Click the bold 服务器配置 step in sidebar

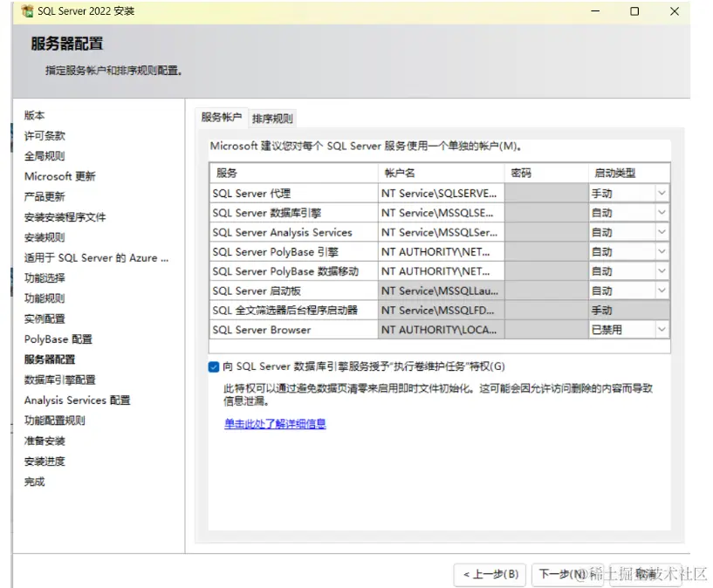[x=50, y=359]
